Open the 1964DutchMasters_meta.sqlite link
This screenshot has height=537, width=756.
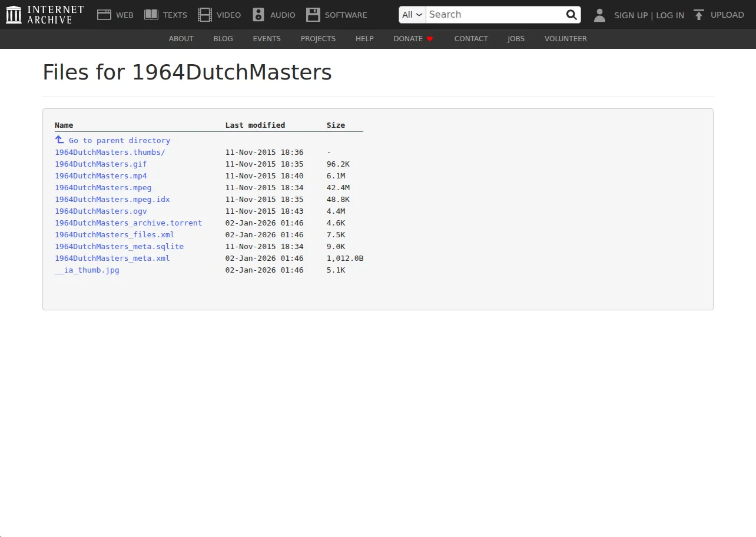120,247
